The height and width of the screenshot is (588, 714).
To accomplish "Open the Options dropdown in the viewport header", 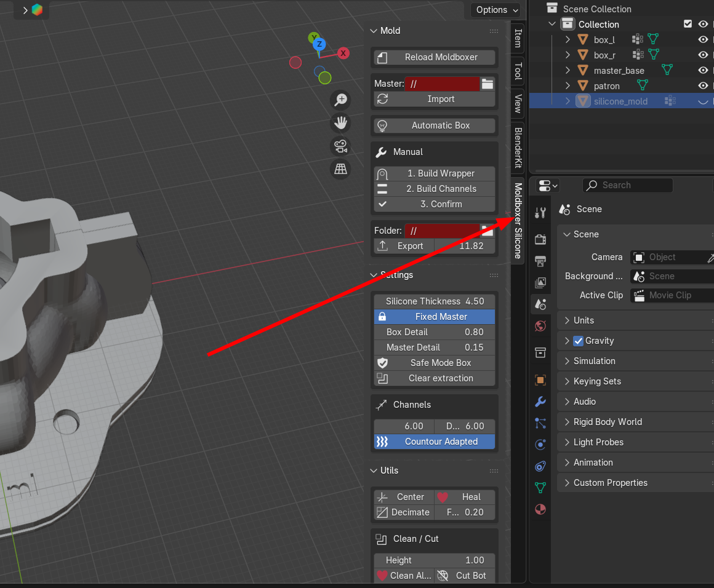I will pos(494,10).
